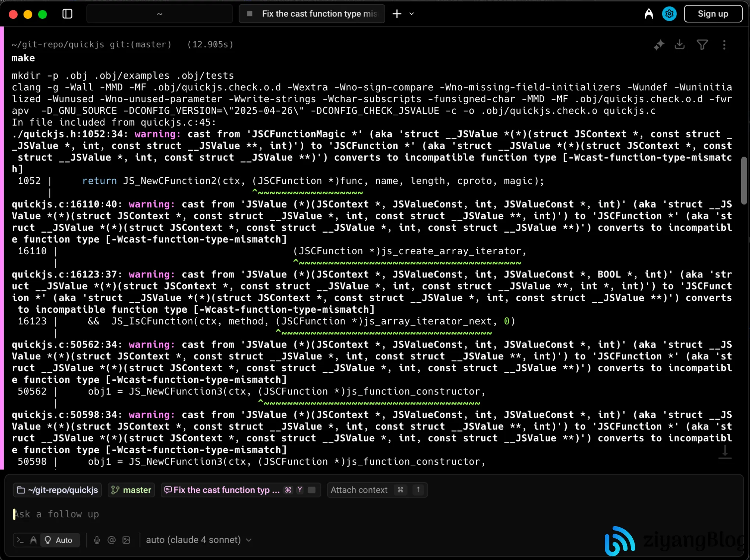Image resolution: width=750 pixels, height=560 pixels.
Task: Click the ~/git-repo/quickjs directory chip
Action: (57, 490)
